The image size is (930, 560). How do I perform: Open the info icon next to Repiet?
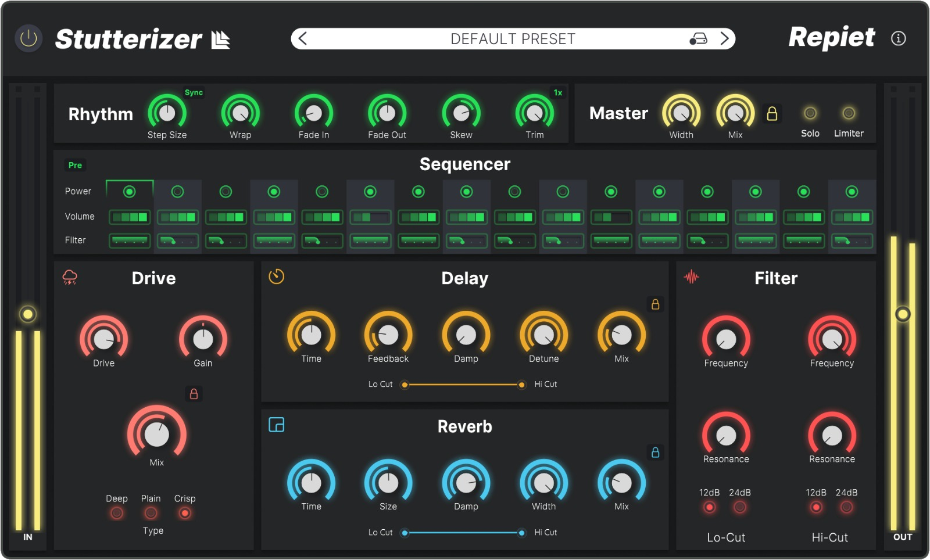tap(898, 38)
